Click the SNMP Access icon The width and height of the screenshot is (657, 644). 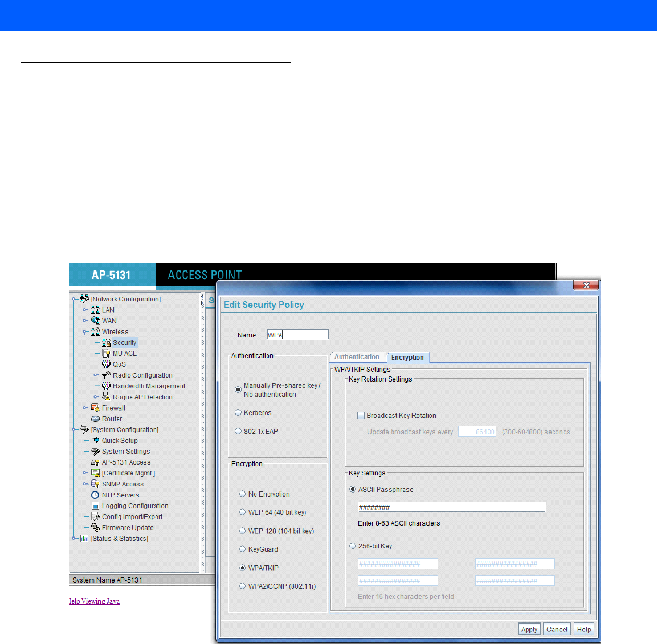(x=96, y=484)
